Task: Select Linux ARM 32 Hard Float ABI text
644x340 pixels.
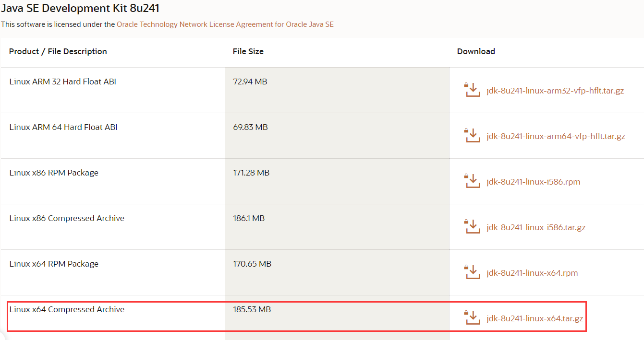Action: (63, 82)
